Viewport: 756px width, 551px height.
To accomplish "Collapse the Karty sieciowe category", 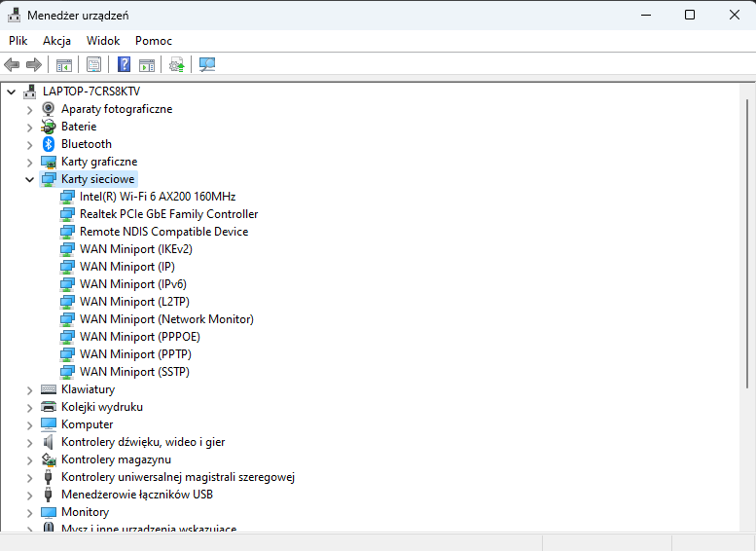I will [x=30, y=179].
